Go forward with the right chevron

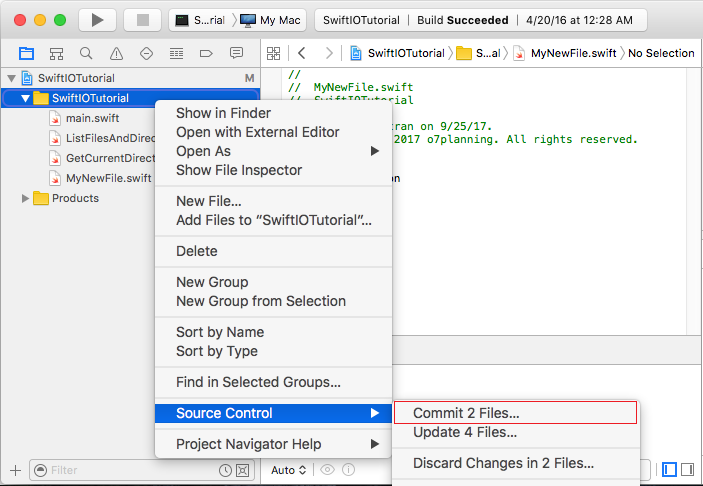[329, 53]
